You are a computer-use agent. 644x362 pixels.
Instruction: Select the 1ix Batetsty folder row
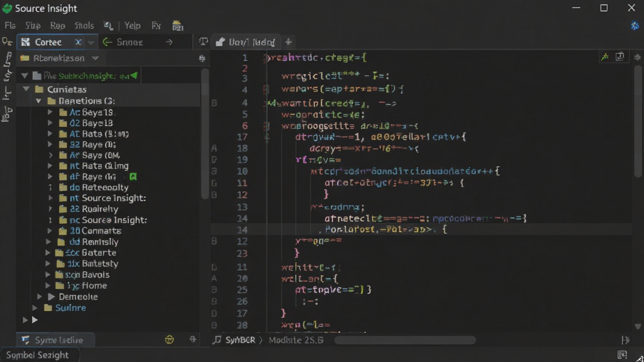[x=108, y=263]
